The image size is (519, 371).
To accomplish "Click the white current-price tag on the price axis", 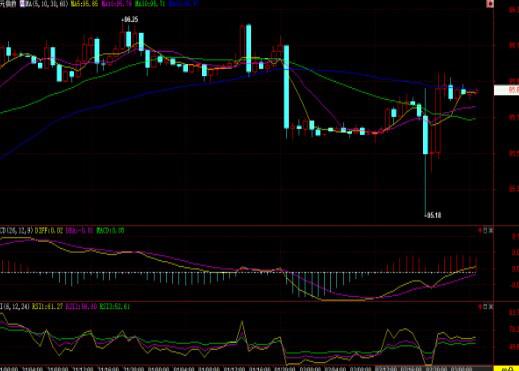I will (506, 90).
